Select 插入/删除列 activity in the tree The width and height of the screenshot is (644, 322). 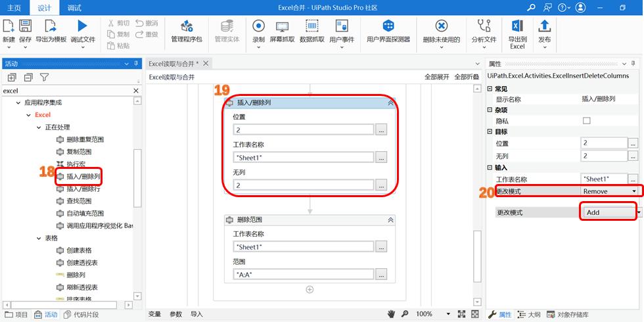click(x=83, y=177)
